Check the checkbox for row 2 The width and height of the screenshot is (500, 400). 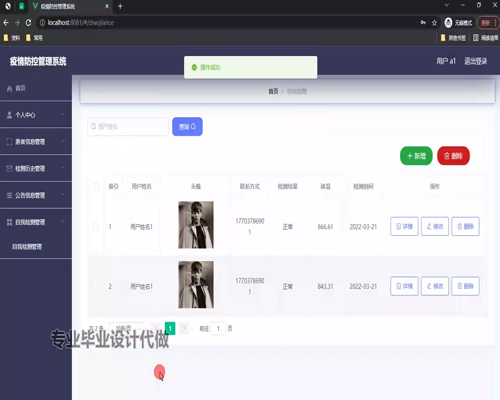click(x=96, y=286)
